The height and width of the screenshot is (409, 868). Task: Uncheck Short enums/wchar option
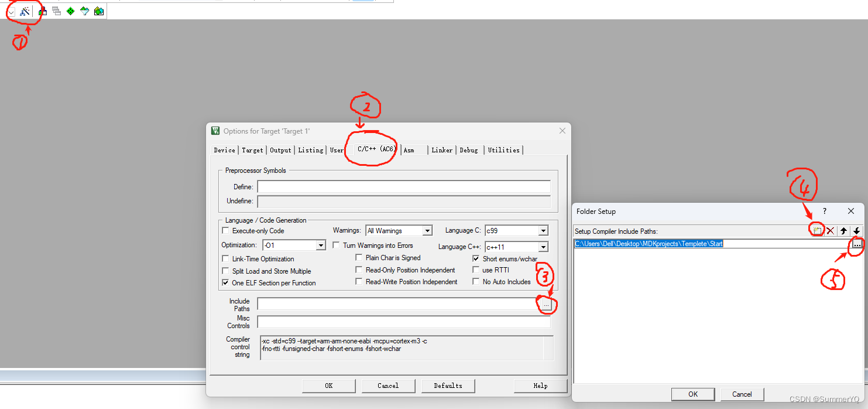pos(476,258)
